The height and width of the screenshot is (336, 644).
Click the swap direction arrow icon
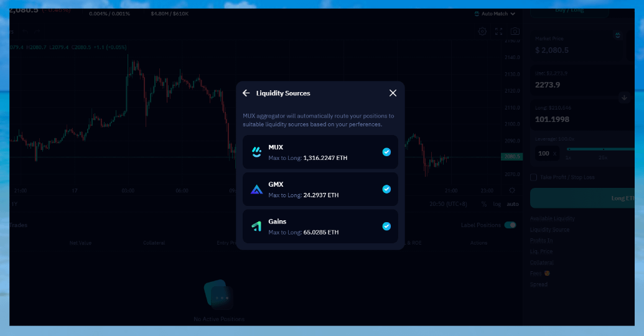pos(624,98)
